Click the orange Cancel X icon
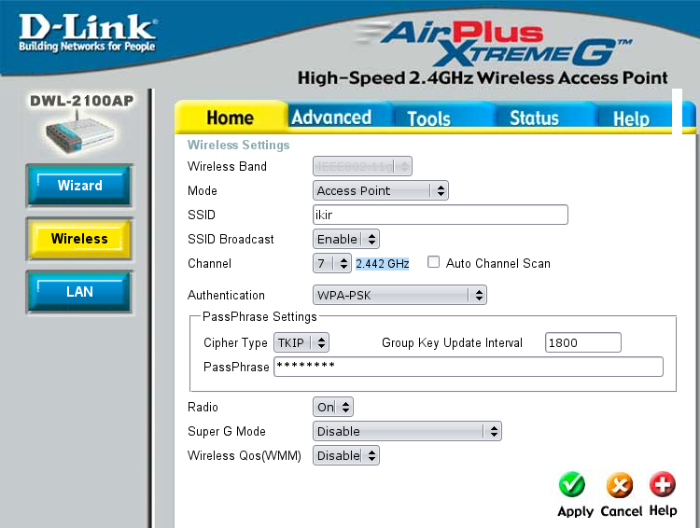 pyautogui.click(x=620, y=485)
